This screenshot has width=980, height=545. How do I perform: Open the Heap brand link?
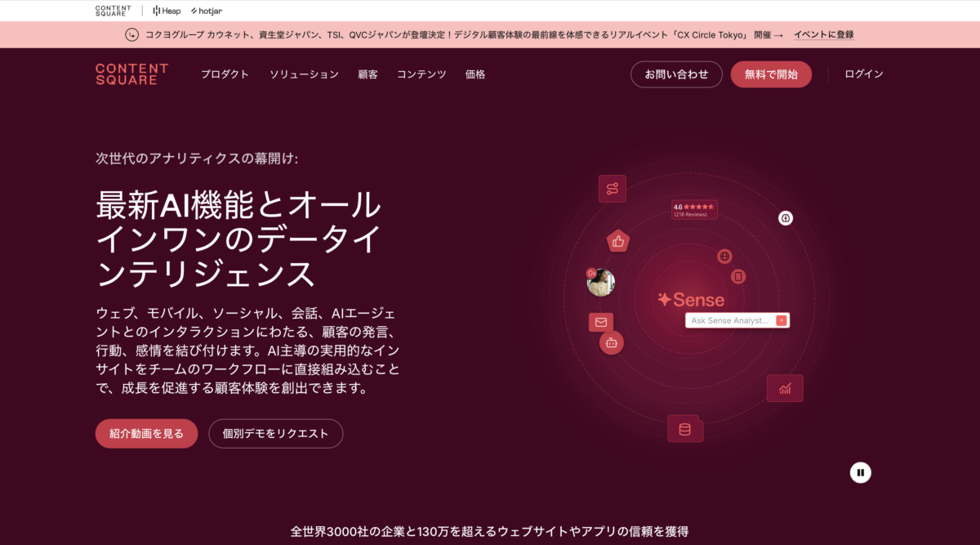click(x=167, y=11)
